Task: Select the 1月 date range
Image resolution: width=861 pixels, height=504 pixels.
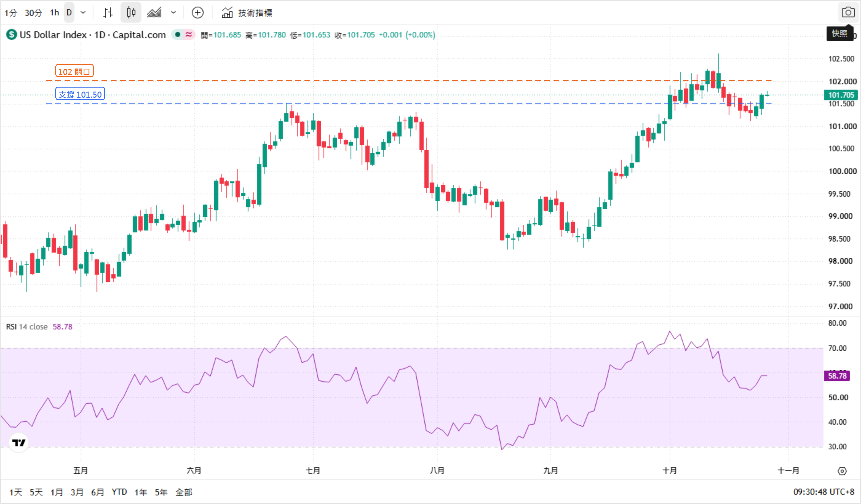Action: 56,492
